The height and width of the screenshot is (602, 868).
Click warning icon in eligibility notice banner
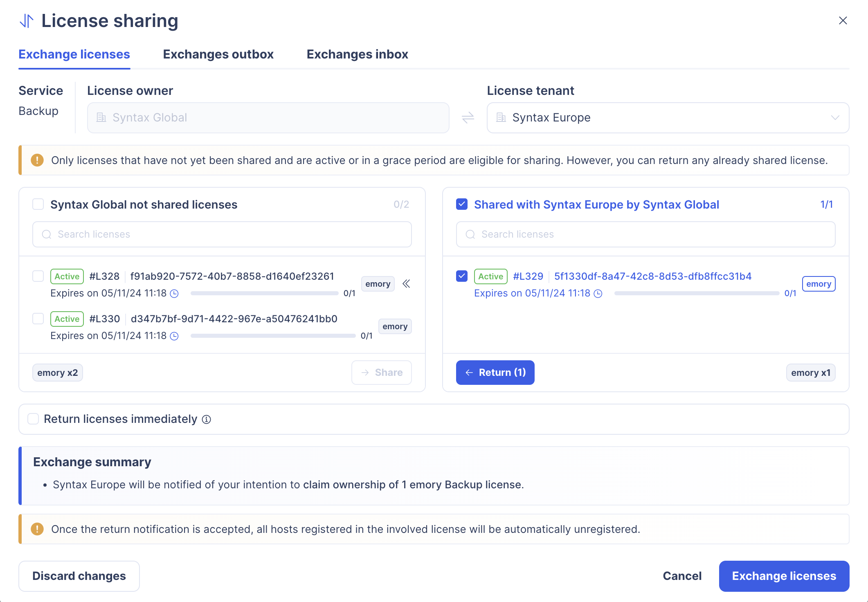tap(37, 160)
